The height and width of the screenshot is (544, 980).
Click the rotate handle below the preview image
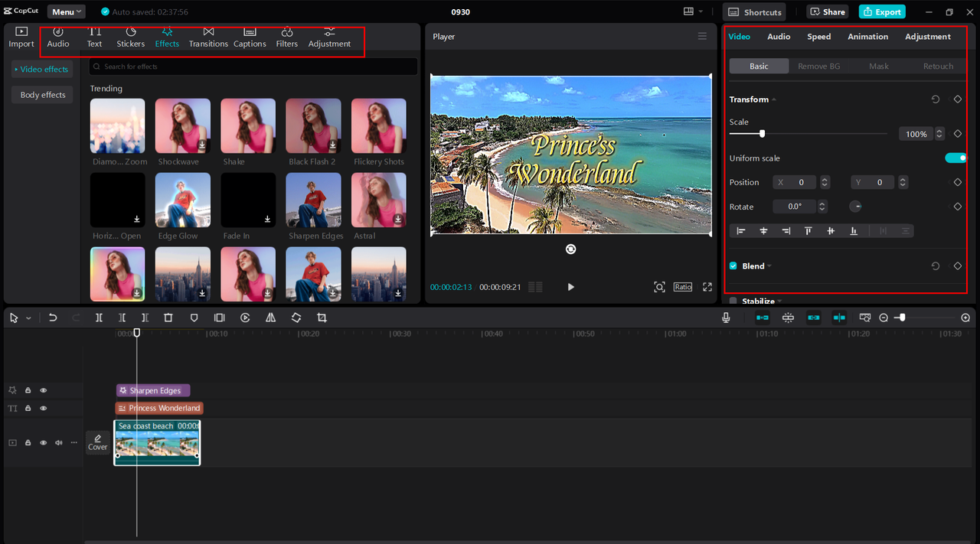click(x=570, y=249)
